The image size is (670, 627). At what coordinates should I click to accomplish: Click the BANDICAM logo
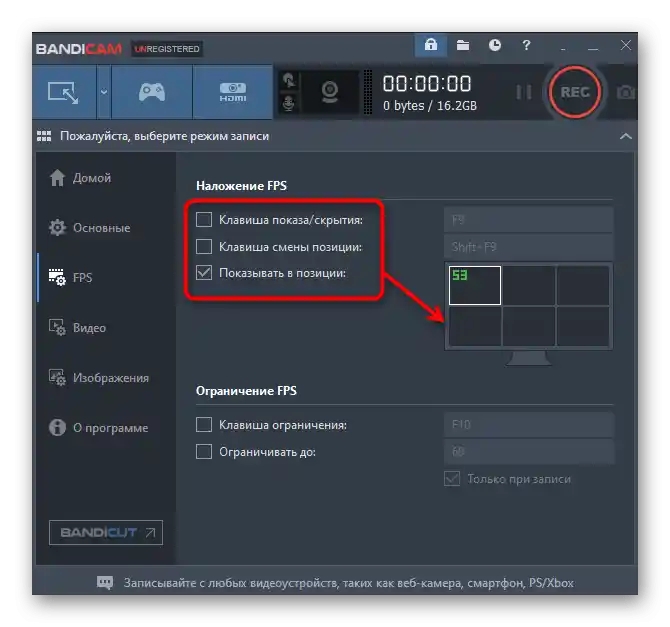pyautogui.click(x=79, y=49)
